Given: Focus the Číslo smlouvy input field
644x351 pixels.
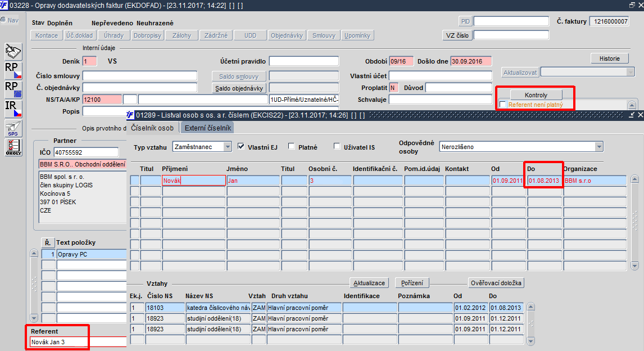Looking at the screenshot, I should point(139,75).
